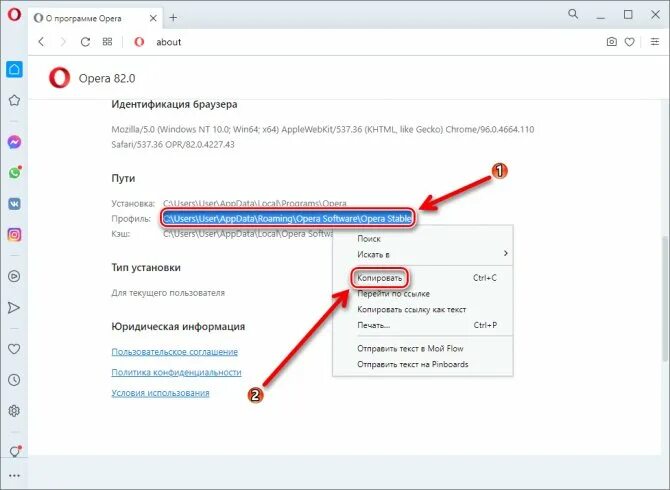Click the Opera logo beside address bar

click(x=139, y=42)
